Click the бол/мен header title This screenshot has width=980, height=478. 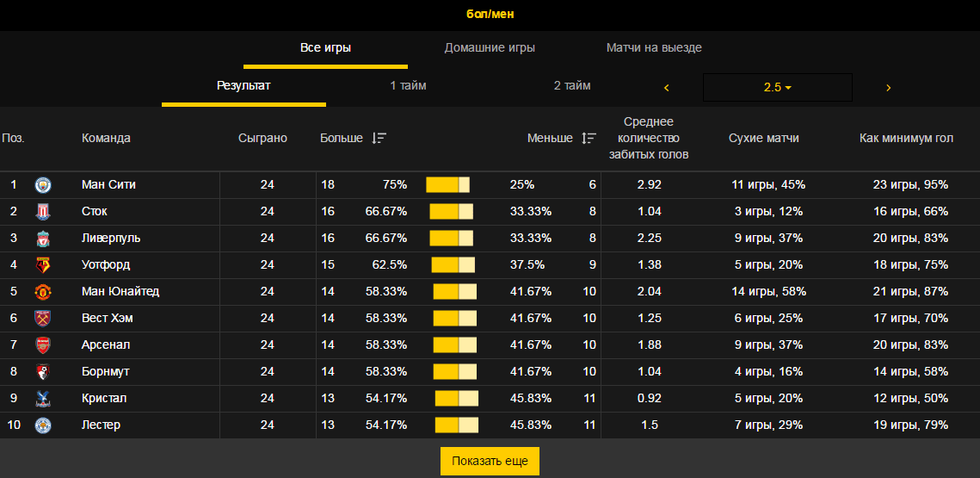(x=490, y=14)
